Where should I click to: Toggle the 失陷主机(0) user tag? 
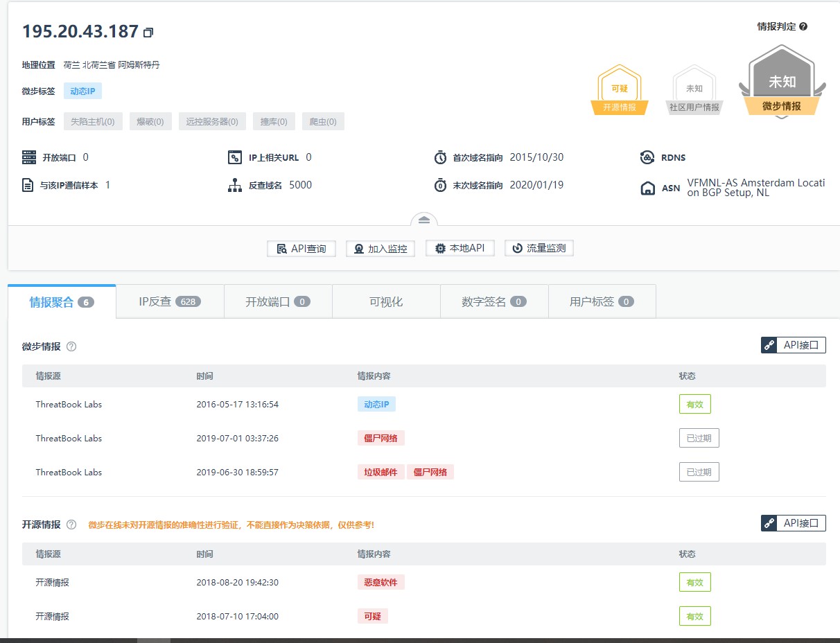click(93, 122)
